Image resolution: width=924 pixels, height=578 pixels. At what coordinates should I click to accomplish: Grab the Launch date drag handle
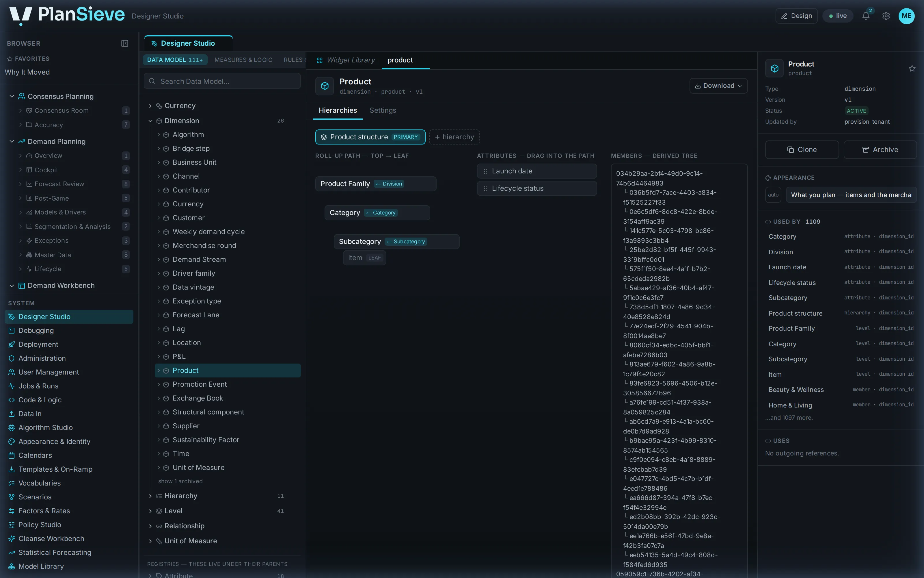485,171
